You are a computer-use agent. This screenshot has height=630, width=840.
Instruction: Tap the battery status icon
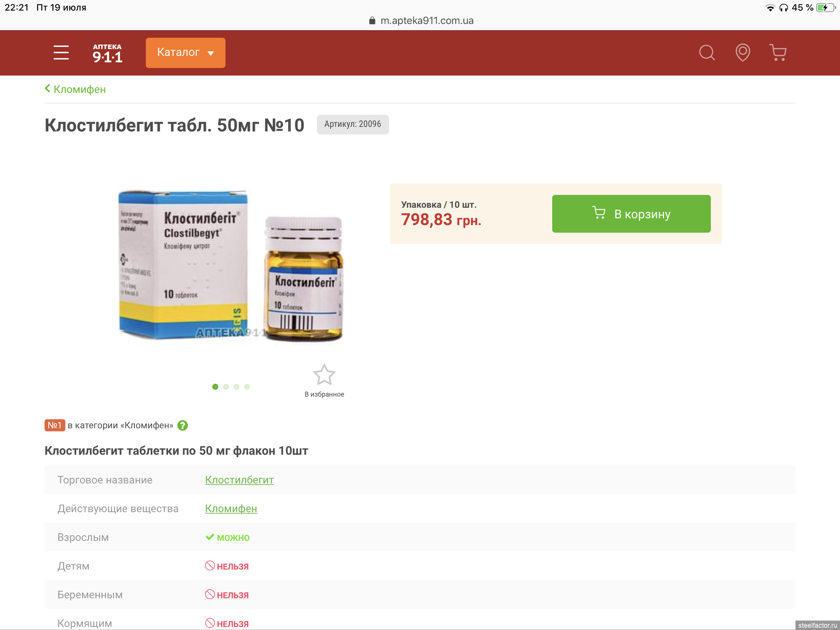pyautogui.click(x=826, y=8)
